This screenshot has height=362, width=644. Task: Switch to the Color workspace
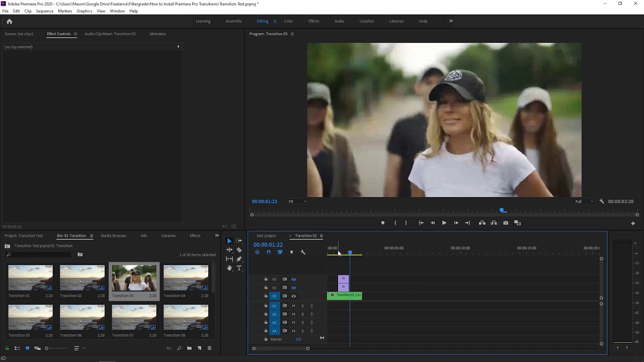click(x=288, y=21)
